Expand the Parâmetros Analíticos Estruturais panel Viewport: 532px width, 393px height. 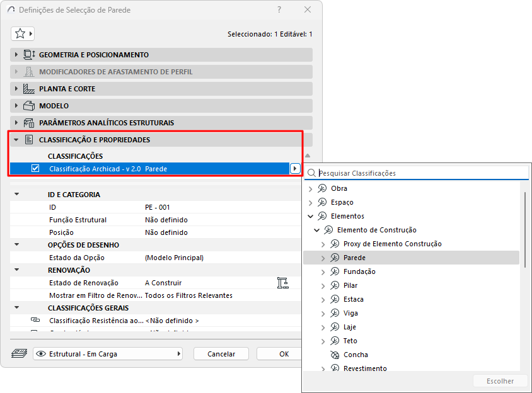click(x=16, y=123)
